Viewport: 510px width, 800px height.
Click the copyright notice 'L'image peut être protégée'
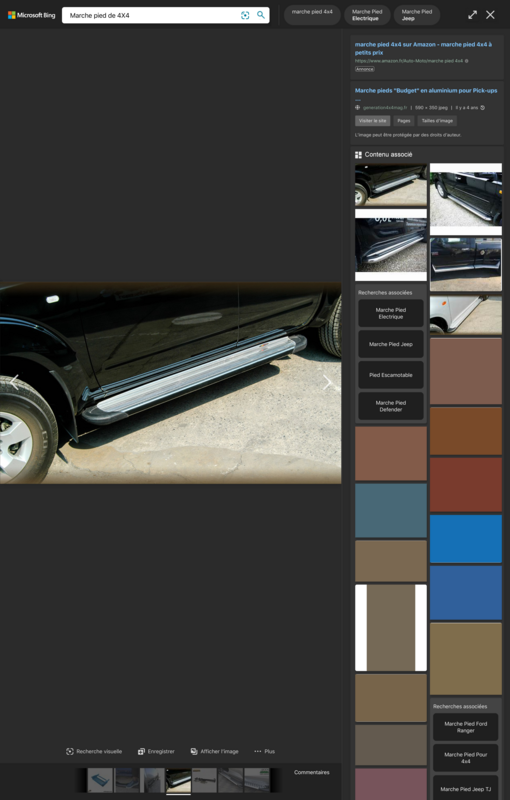pyautogui.click(x=408, y=135)
